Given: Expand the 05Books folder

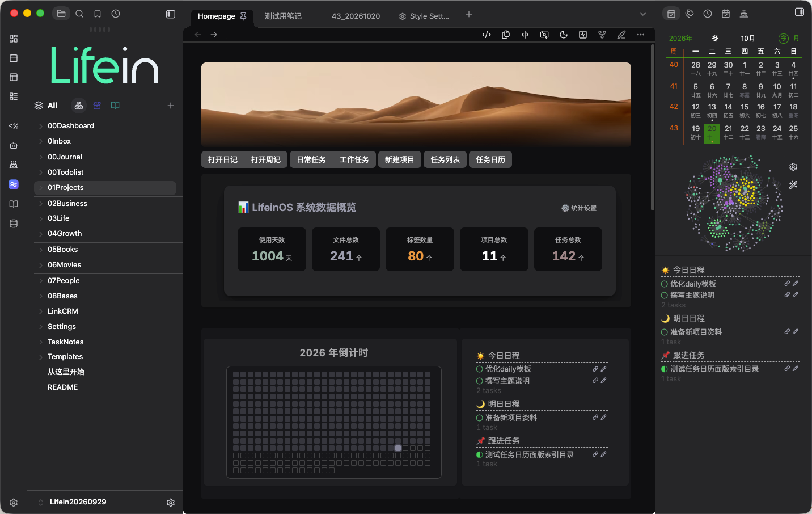Looking at the screenshot, I should tap(41, 250).
